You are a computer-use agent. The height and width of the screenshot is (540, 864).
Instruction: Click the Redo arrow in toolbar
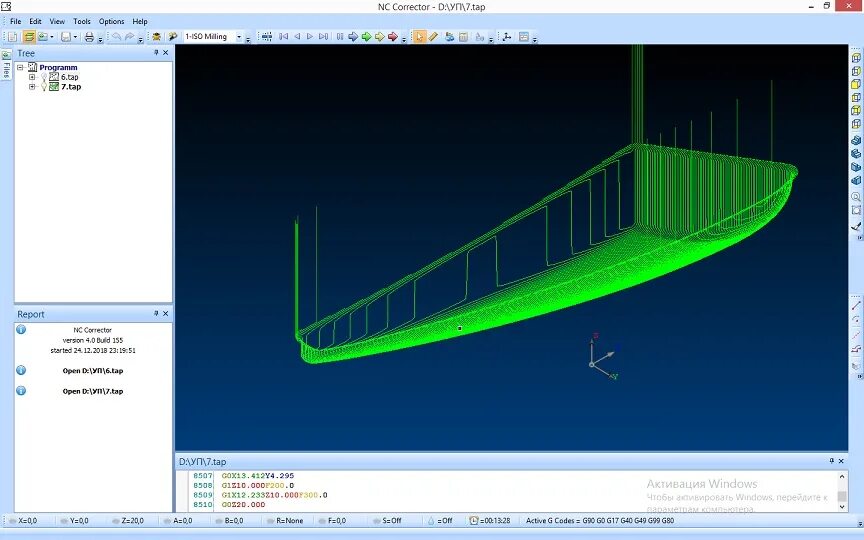pos(129,37)
